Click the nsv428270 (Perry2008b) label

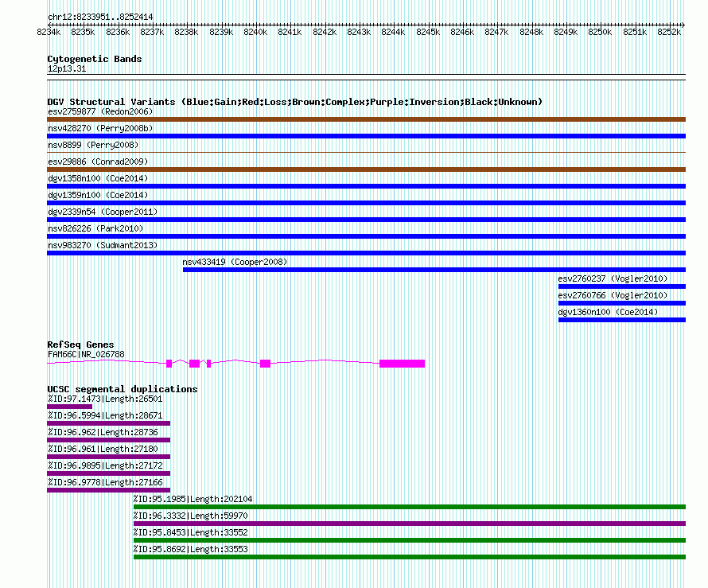(100, 128)
